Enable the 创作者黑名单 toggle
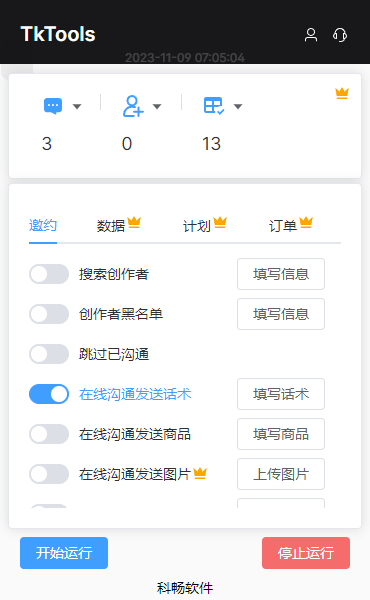This screenshot has height=600, width=370. (x=49, y=314)
